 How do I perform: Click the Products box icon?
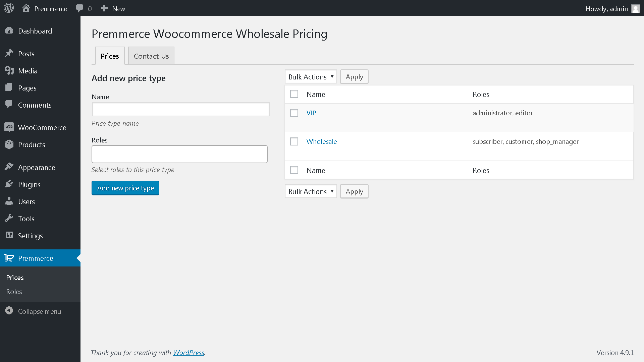coord(9,144)
